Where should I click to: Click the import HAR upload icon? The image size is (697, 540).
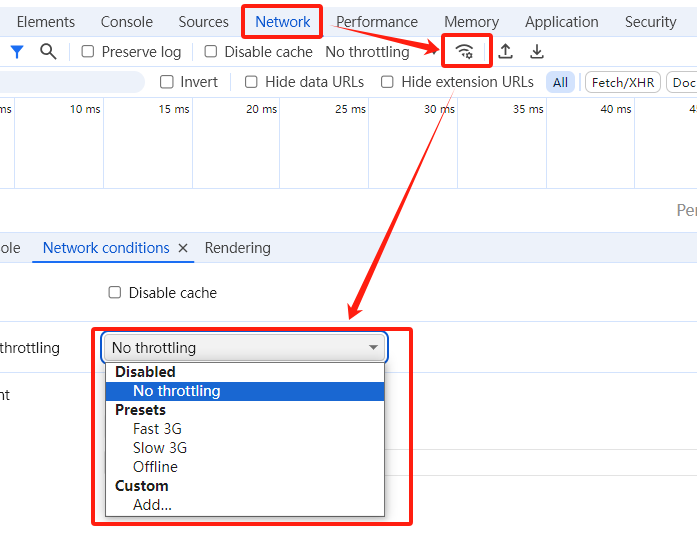coord(505,52)
